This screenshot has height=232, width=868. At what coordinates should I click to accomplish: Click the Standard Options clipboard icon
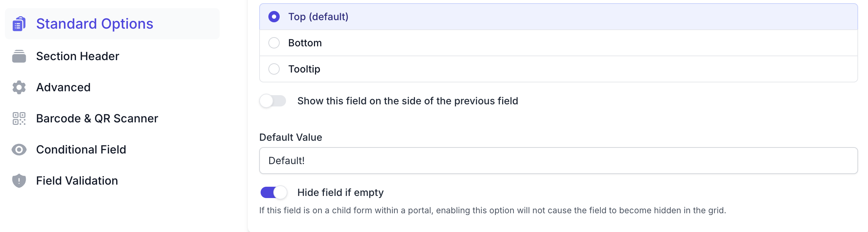(19, 24)
